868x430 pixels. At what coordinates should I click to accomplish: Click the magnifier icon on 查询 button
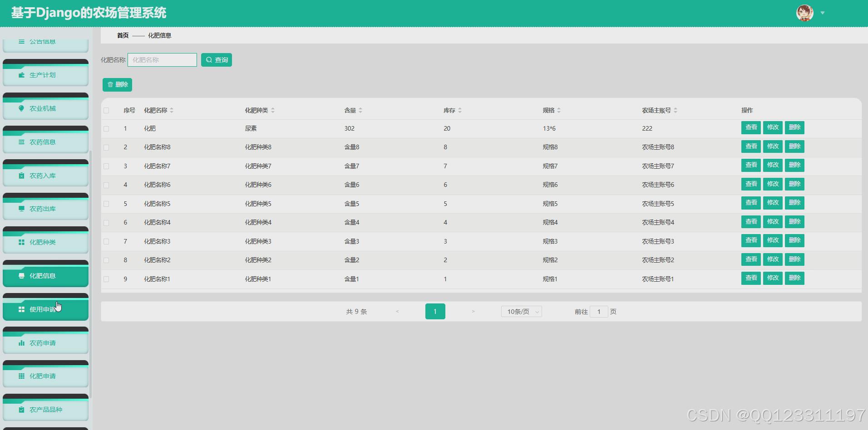pos(209,59)
